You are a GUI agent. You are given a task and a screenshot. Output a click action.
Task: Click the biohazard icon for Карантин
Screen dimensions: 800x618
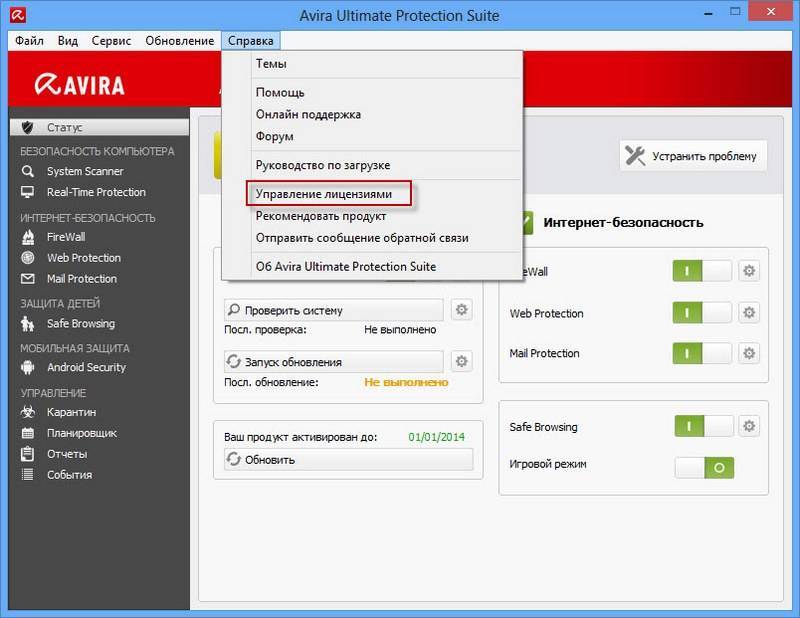(x=28, y=412)
